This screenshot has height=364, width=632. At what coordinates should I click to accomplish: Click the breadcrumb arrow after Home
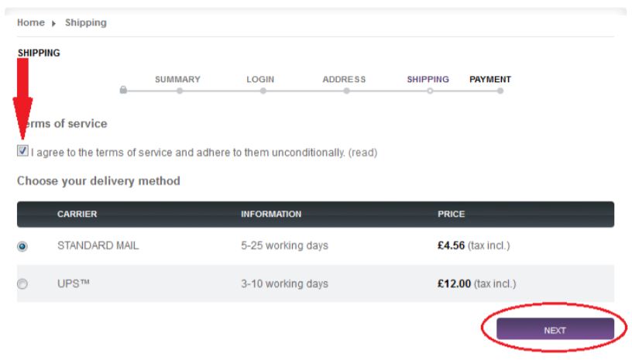(54, 23)
